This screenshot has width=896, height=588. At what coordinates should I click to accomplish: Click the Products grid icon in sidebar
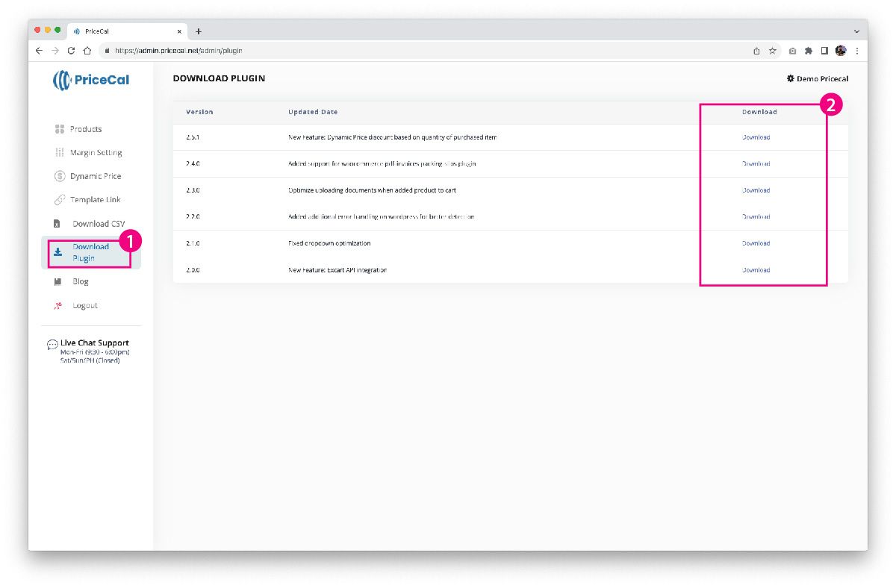pyautogui.click(x=60, y=129)
